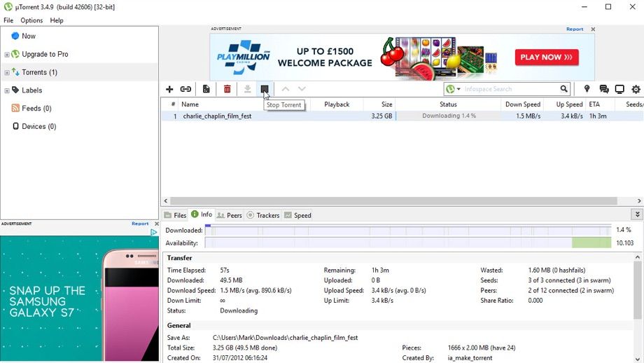Select Upgrade to Pro in sidebar
The width and height of the screenshot is (644, 363).
45,54
